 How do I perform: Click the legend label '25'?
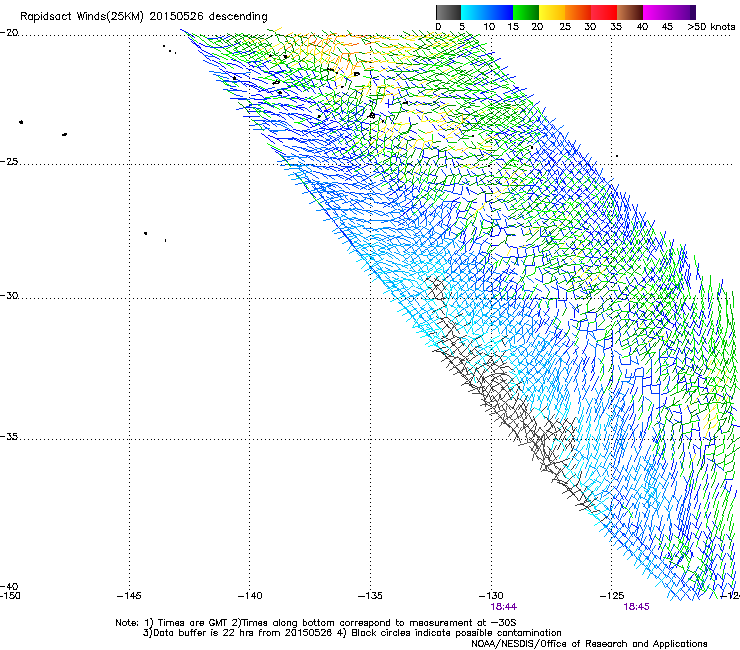click(565, 27)
